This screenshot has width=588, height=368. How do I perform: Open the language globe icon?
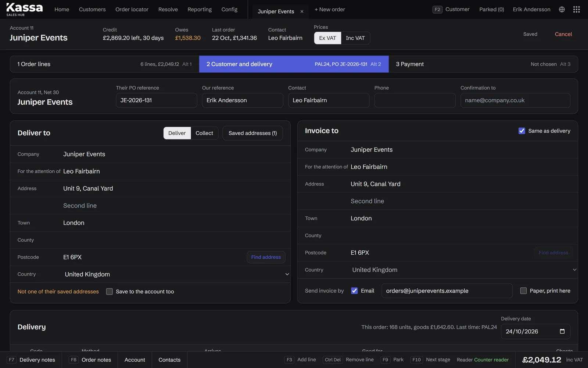pyautogui.click(x=562, y=10)
